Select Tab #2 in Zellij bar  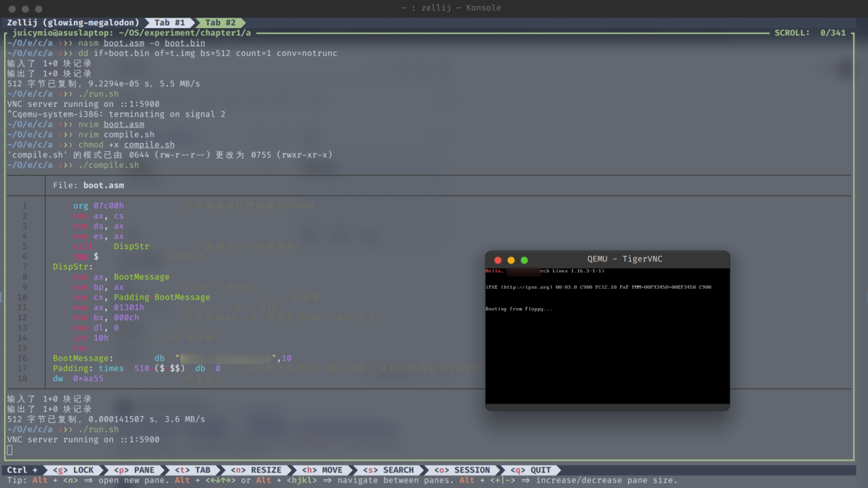click(x=220, y=23)
